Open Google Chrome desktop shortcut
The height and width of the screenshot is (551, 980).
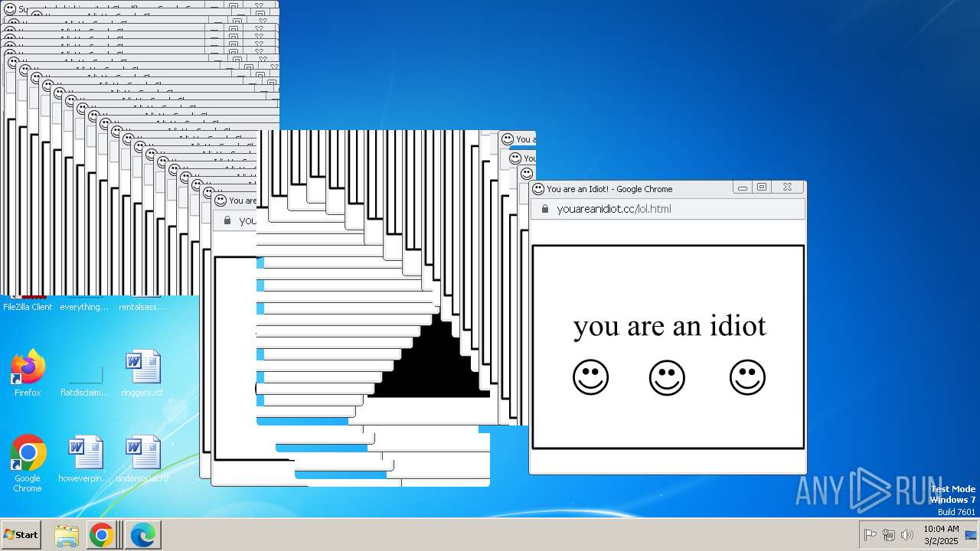(28, 463)
